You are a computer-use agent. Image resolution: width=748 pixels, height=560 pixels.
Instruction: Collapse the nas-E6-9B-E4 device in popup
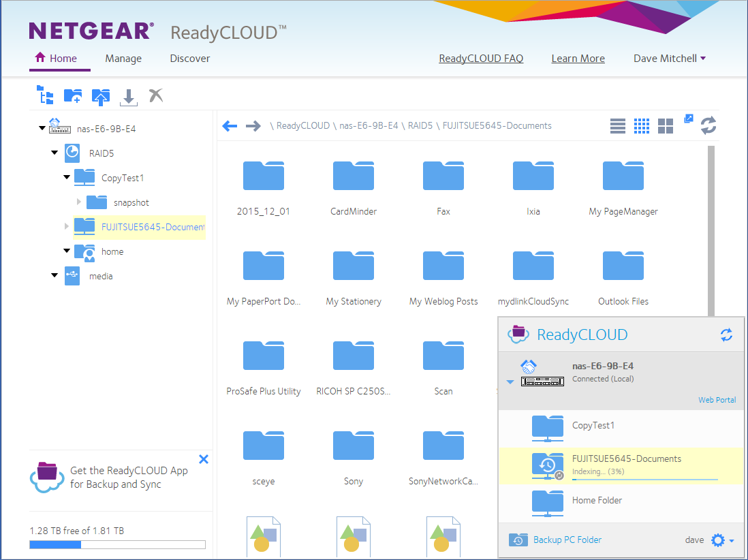(510, 382)
